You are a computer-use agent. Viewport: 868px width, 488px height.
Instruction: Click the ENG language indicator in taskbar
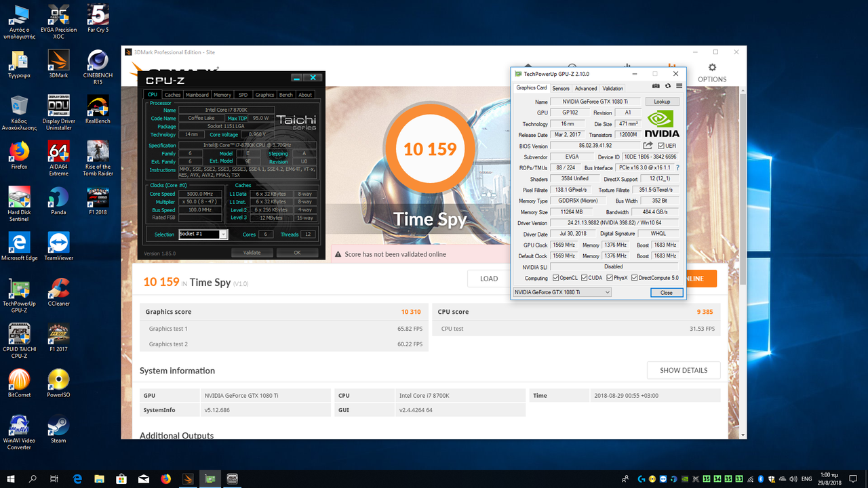tap(806, 479)
